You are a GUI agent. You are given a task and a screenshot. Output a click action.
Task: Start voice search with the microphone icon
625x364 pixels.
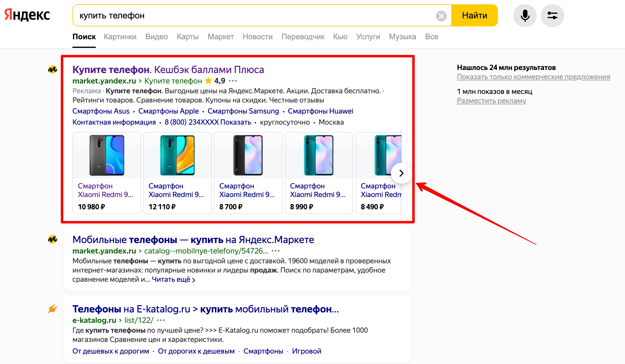(x=525, y=15)
